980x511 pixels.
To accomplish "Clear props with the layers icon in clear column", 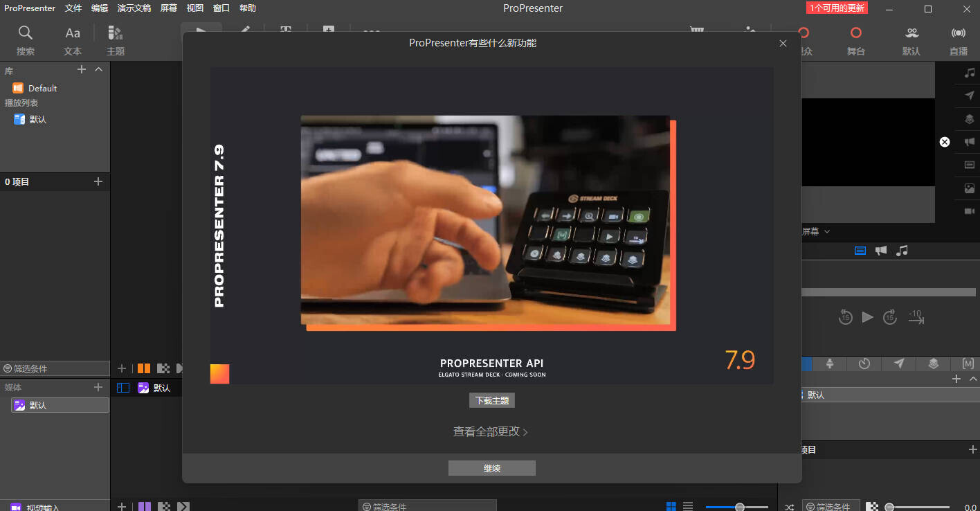I will (970, 119).
